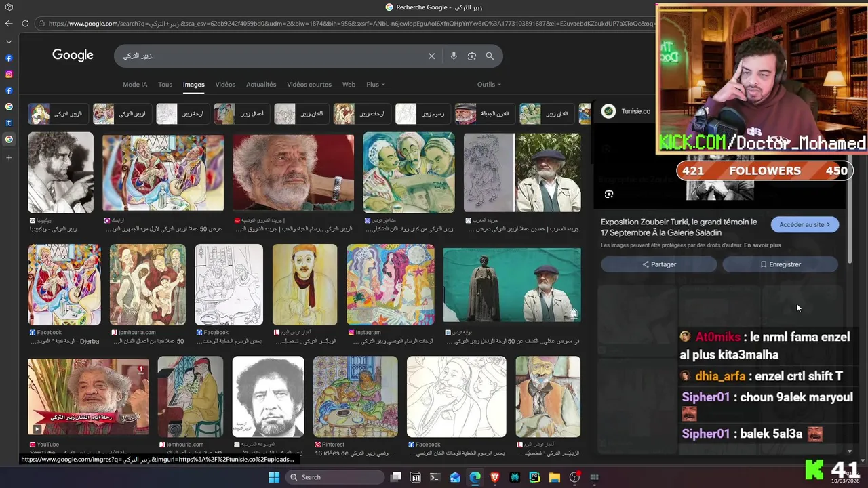Select the أعمال زبير filter chip
868x488 pixels.
[242, 114]
